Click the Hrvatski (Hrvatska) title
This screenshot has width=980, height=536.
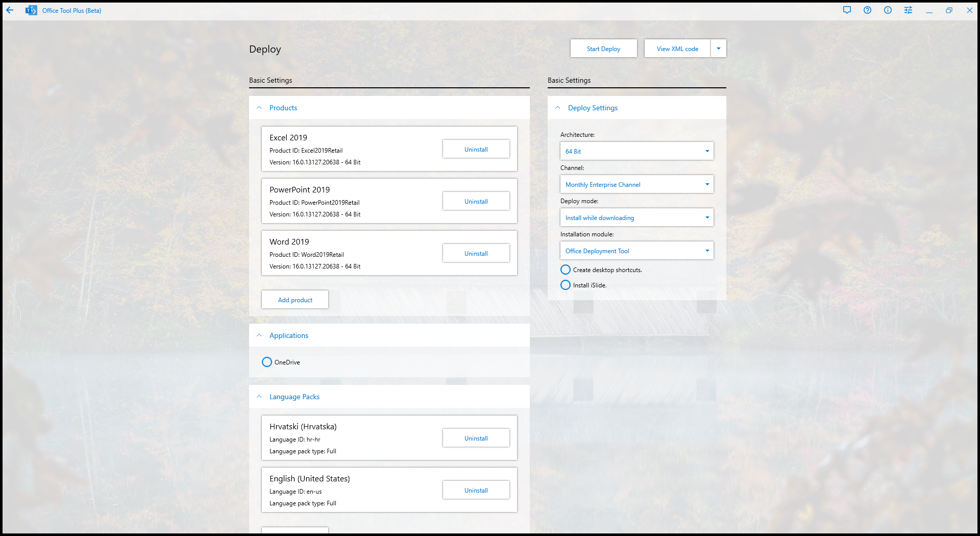click(303, 426)
